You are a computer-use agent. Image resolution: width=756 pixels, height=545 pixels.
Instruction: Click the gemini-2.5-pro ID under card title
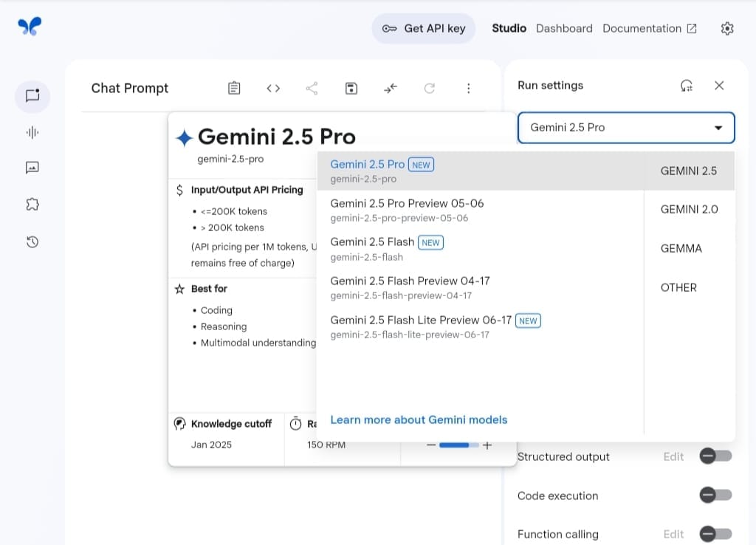pyautogui.click(x=230, y=159)
